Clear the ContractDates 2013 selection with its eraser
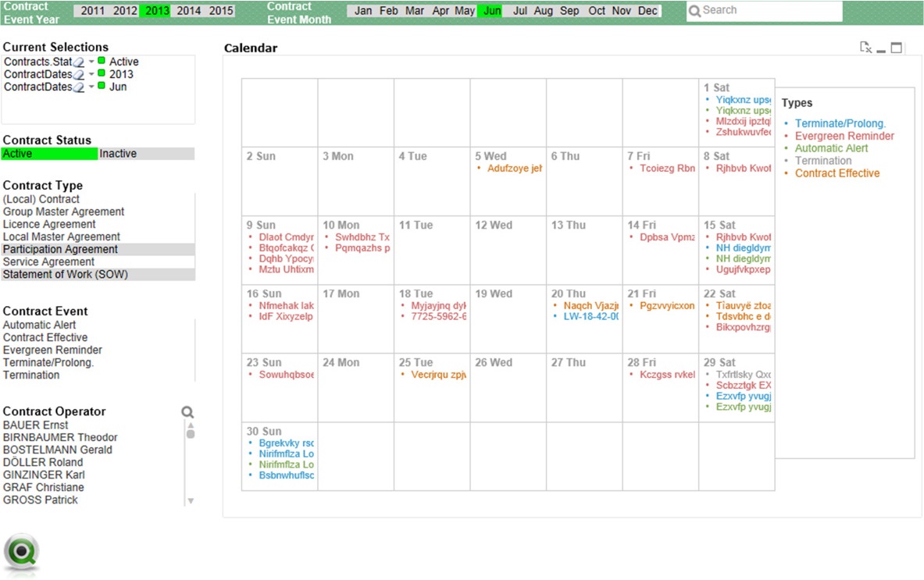Image resolution: width=924 pixels, height=580 pixels. pos(78,74)
